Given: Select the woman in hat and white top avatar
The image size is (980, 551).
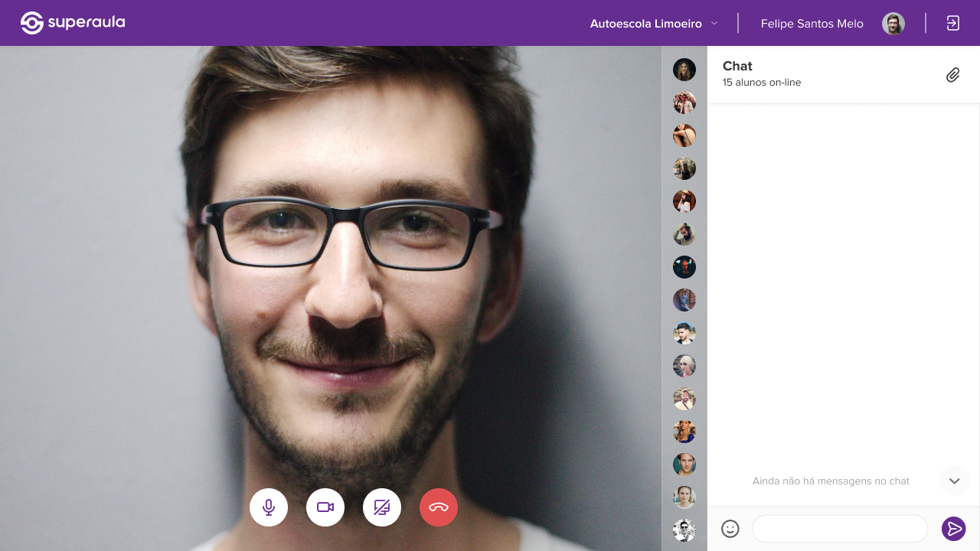Looking at the screenshot, I should (684, 201).
